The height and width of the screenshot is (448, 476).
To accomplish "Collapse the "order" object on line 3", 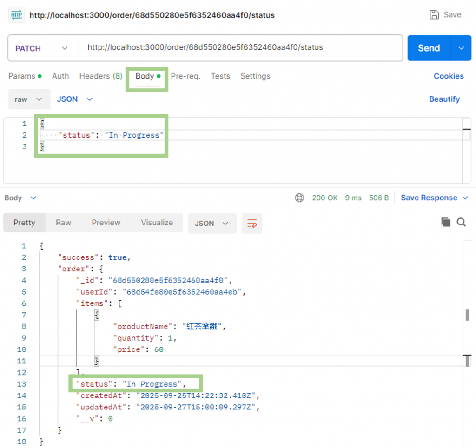I will [101, 269].
